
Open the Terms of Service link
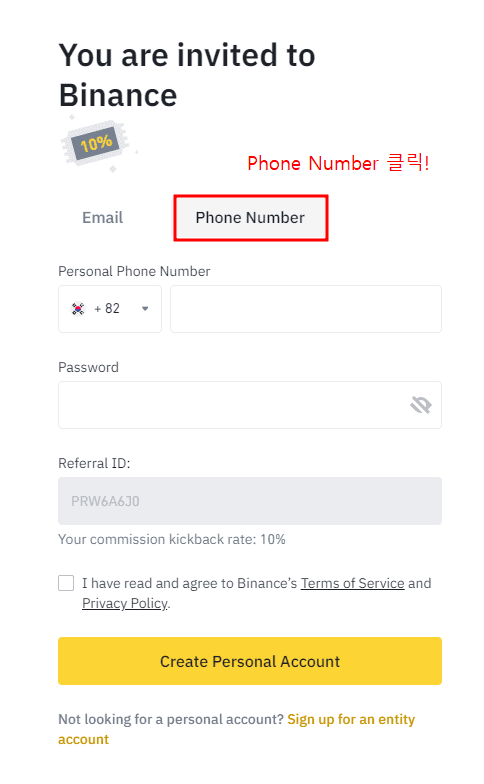coord(352,583)
